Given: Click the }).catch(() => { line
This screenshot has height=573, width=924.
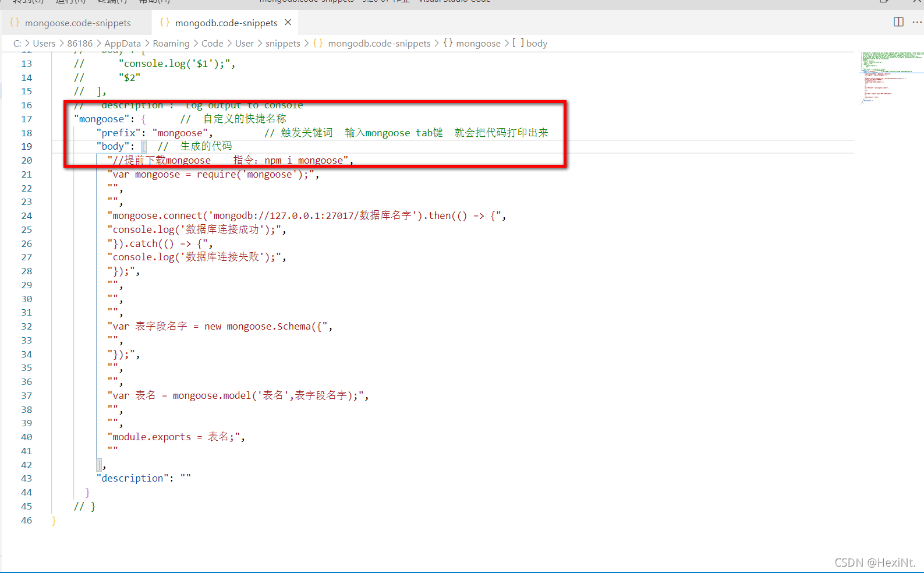Looking at the screenshot, I should [160, 244].
